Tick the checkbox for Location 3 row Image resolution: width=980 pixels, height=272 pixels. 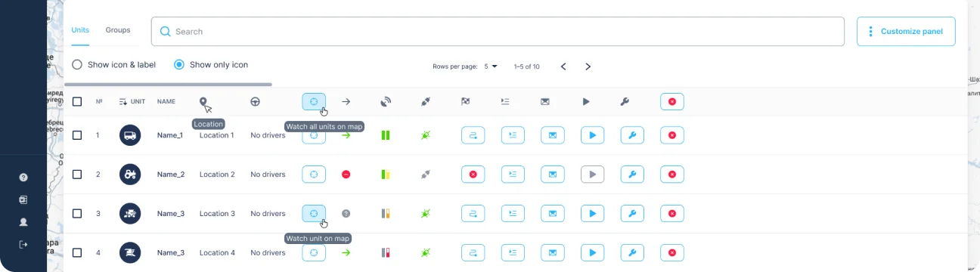(77, 214)
